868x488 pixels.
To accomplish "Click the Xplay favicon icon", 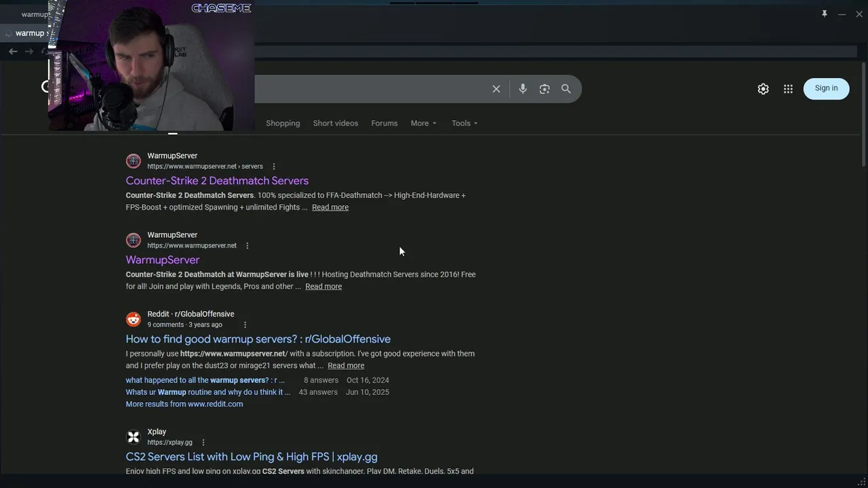I will [x=134, y=437].
